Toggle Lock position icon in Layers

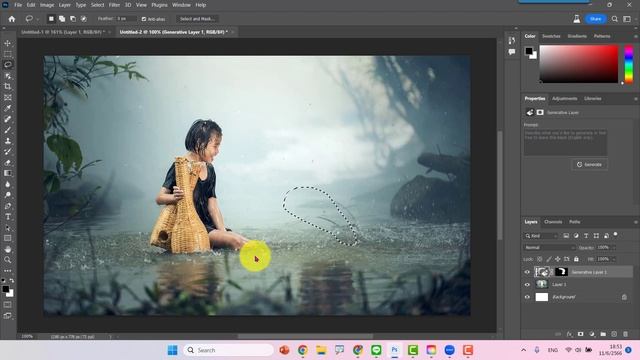558,259
